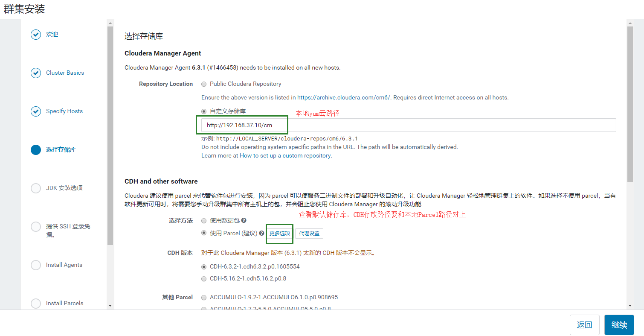Click the custom repository URL input field
This screenshot has height=336, width=644.
(409, 125)
